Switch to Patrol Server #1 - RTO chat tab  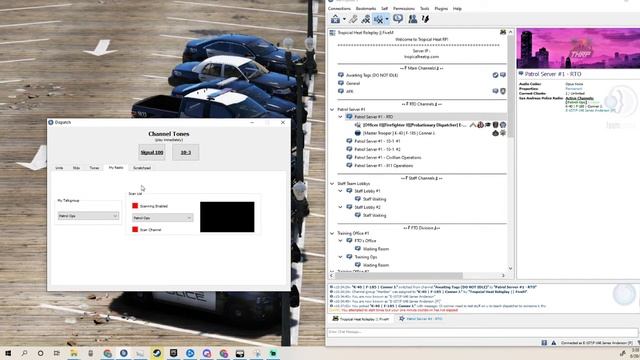(x=421, y=319)
